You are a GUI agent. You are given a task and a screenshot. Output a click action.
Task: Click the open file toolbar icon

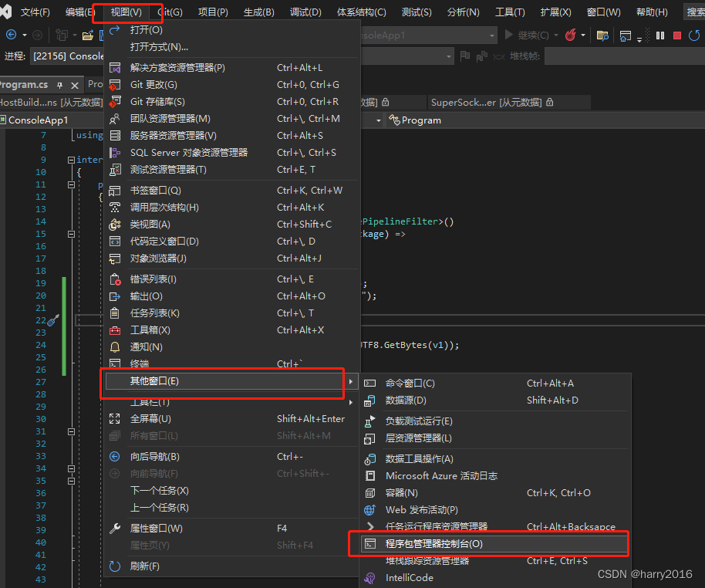[87, 35]
